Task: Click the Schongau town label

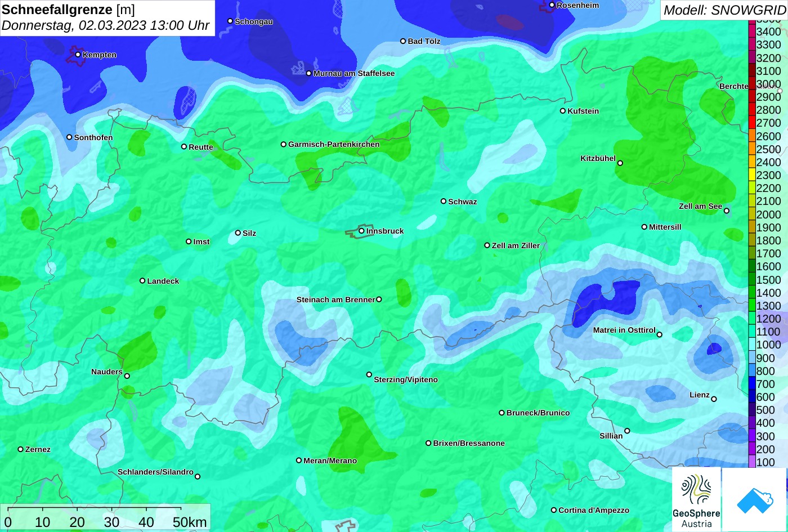Action: 254,21
